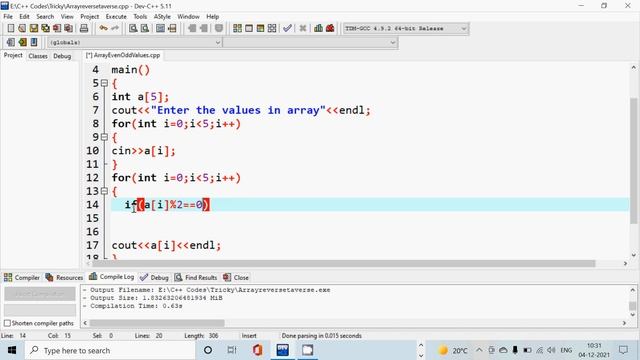Click the Close All toolbar icon

[68, 28]
